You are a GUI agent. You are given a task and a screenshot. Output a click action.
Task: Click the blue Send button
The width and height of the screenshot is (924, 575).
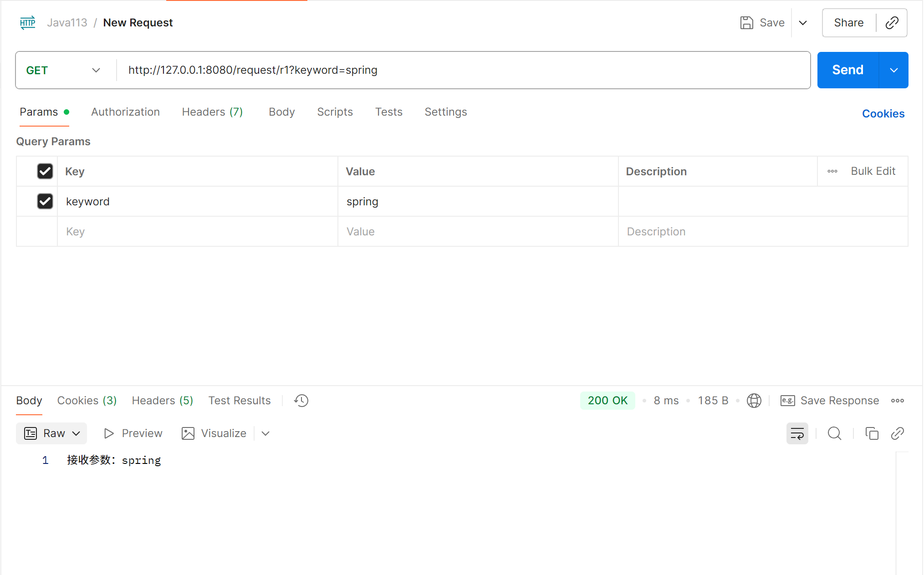(x=847, y=70)
